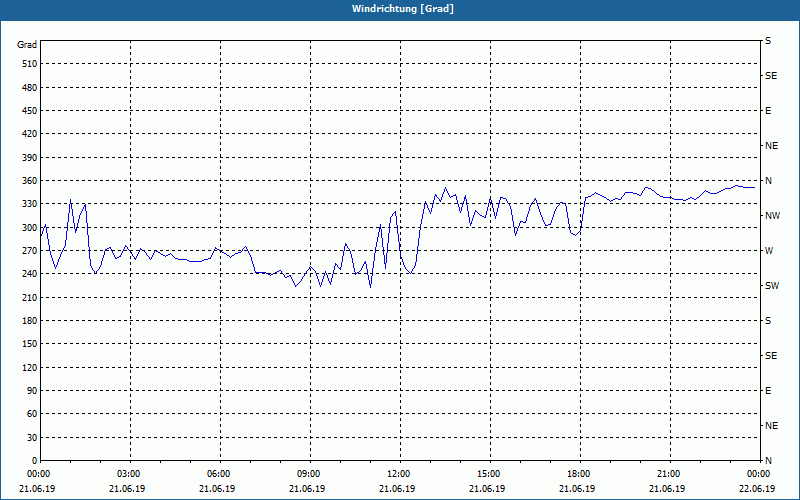Image resolution: width=800 pixels, height=500 pixels.
Task: Select the 90 y-axis value
Action: [x=32, y=391]
